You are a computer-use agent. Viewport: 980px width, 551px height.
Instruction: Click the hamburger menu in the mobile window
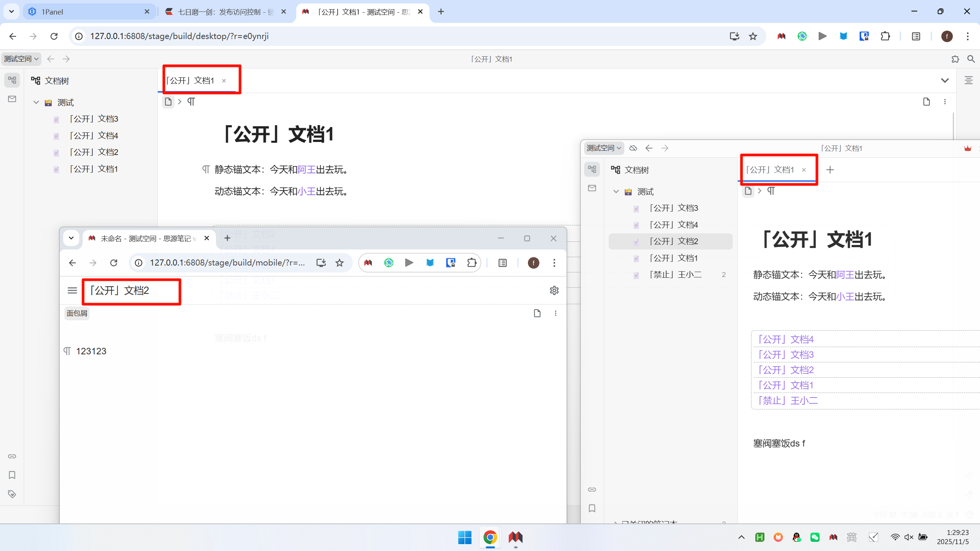pos(72,290)
